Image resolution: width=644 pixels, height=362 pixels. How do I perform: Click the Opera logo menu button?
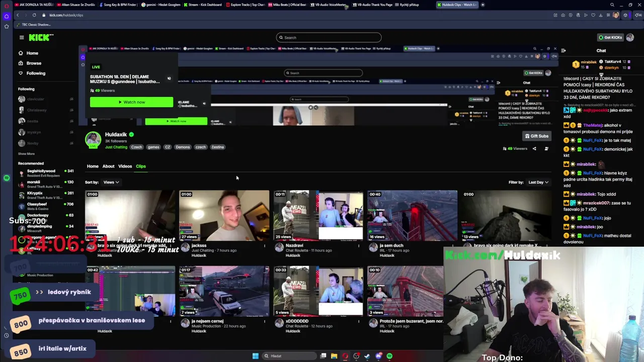pyautogui.click(x=7, y=5)
